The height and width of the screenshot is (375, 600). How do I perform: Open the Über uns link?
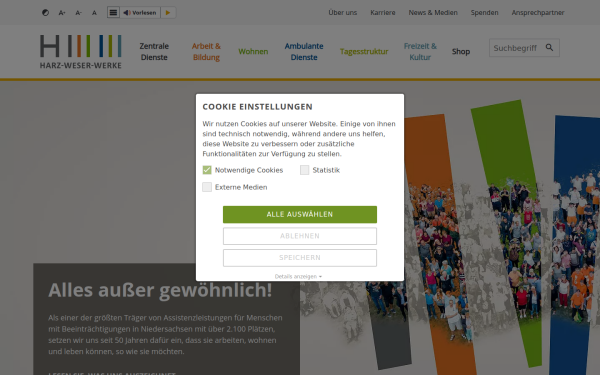pyautogui.click(x=342, y=13)
